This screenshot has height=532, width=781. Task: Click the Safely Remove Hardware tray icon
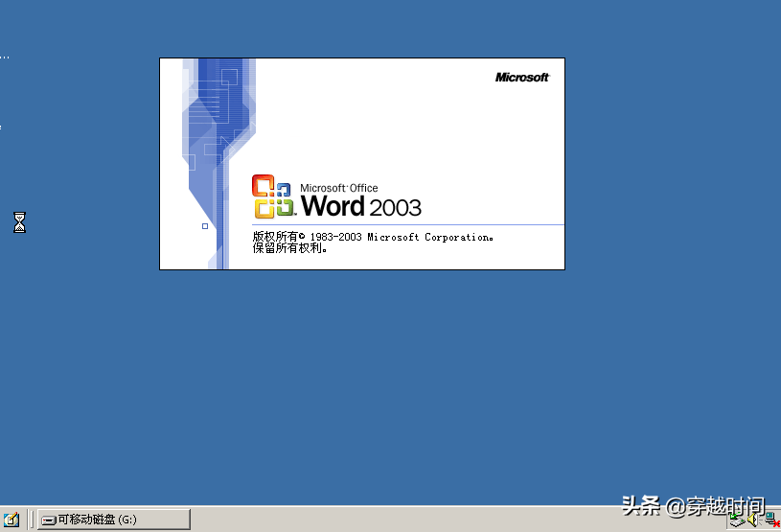pos(735,520)
